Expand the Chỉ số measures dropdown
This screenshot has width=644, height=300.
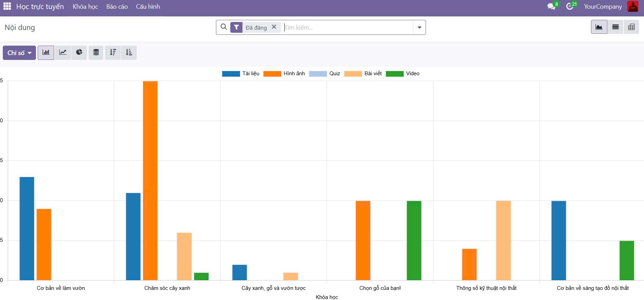19,53
